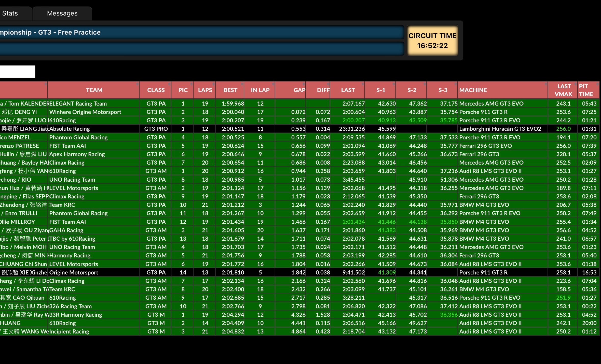Click sort arrows in S-1 column header
This screenshot has width=601, height=364.
[394, 84]
